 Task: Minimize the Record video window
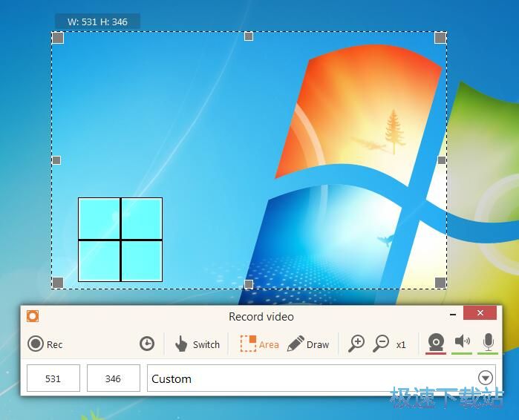pos(453,314)
